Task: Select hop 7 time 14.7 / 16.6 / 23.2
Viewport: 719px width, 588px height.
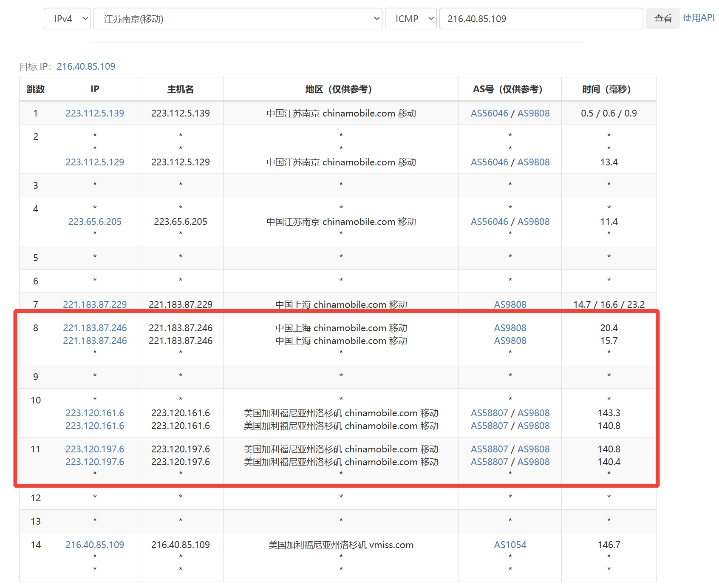Action: click(609, 304)
